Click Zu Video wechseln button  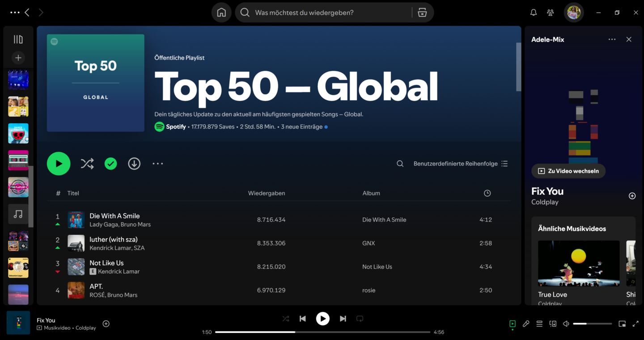pos(568,171)
